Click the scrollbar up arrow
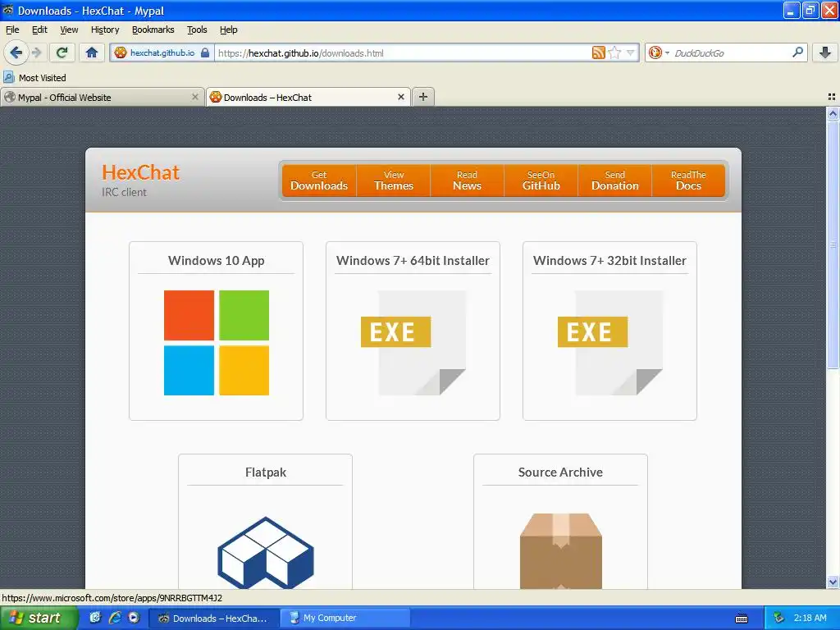This screenshot has height=630, width=840. 833,113
